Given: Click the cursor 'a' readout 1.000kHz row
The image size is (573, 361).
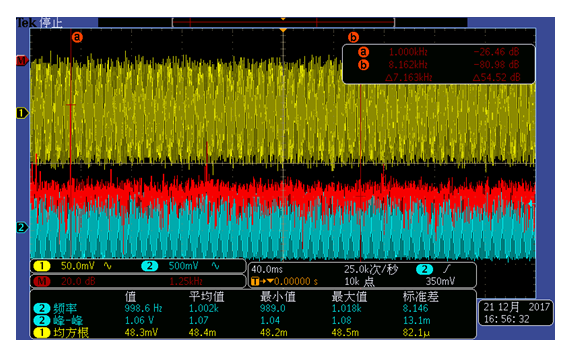Looking at the screenshot, I should tap(439, 52).
